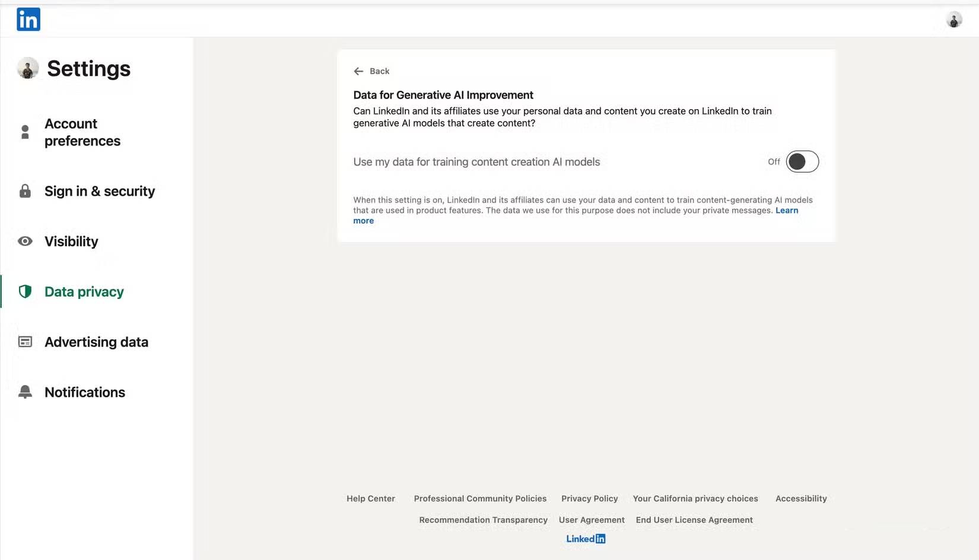The width and height of the screenshot is (979, 560).
Task: Click the LinkedIn logo in header
Action: coord(28,20)
